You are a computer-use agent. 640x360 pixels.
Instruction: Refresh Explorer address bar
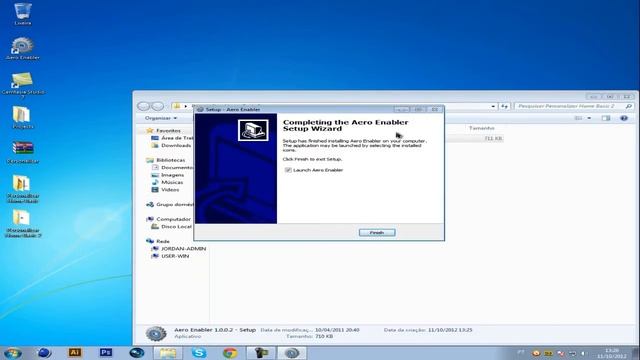pyautogui.click(x=504, y=106)
